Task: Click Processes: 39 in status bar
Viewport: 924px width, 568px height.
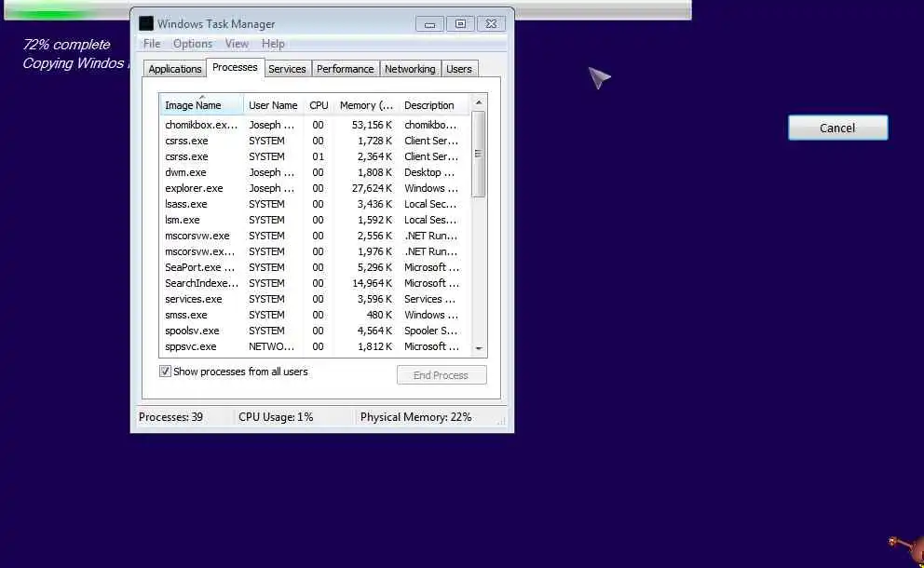Action: click(x=170, y=417)
